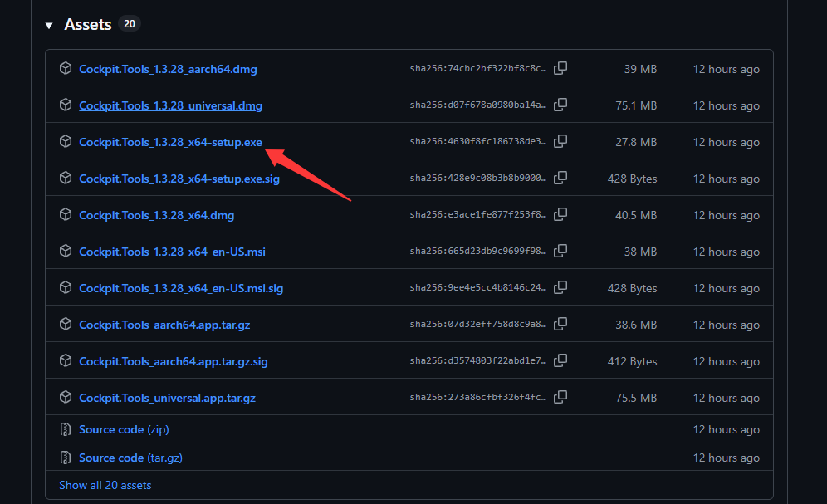Select hash text sha256:665d23db9c9699f98
827x504 pixels.
(478, 251)
